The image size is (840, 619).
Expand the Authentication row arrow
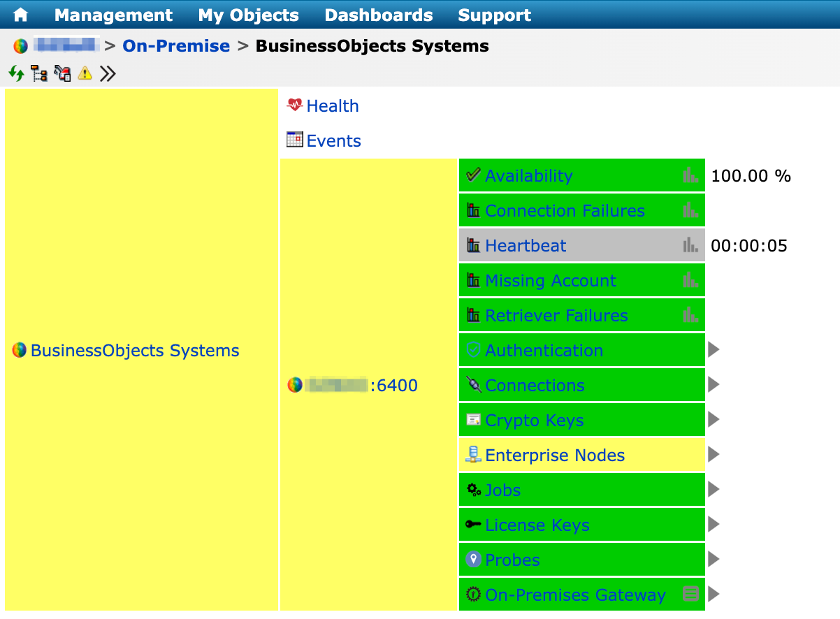714,350
